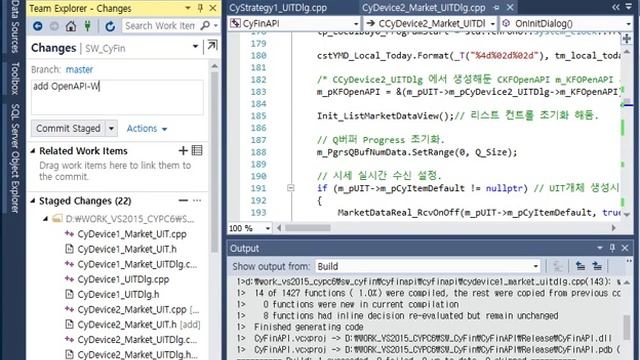Collapse the Staged Changes section
Screen dimensions: 640x360
(x=33, y=201)
